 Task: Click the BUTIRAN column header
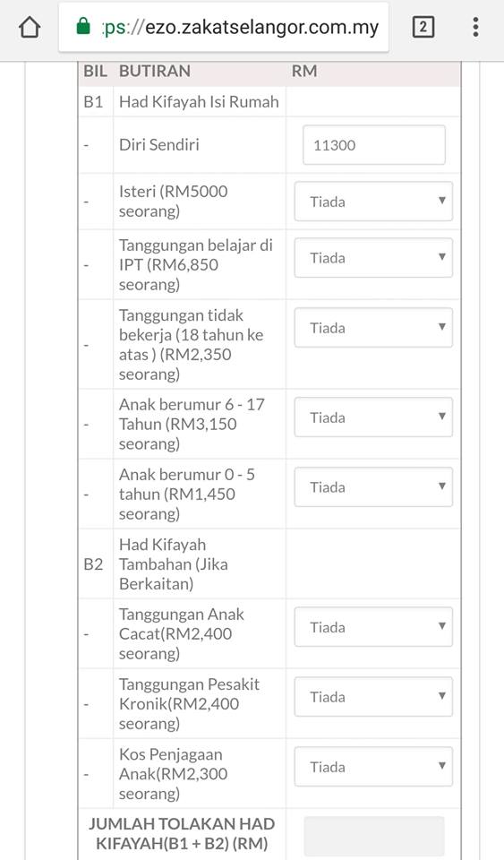[x=155, y=71]
